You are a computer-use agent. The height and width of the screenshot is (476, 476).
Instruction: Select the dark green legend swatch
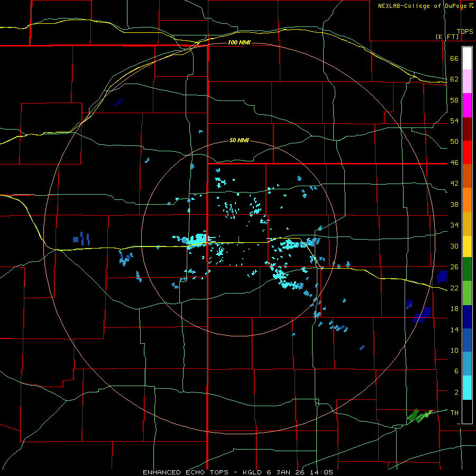[467, 269]
